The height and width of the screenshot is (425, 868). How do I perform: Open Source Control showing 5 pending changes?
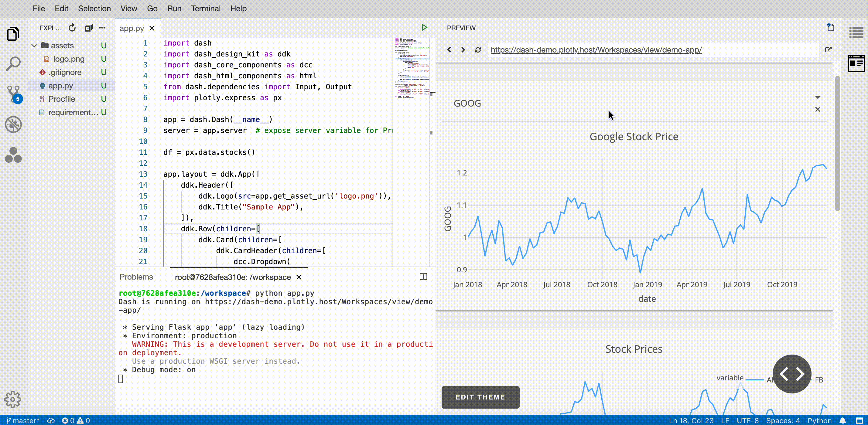coord(13,93)
